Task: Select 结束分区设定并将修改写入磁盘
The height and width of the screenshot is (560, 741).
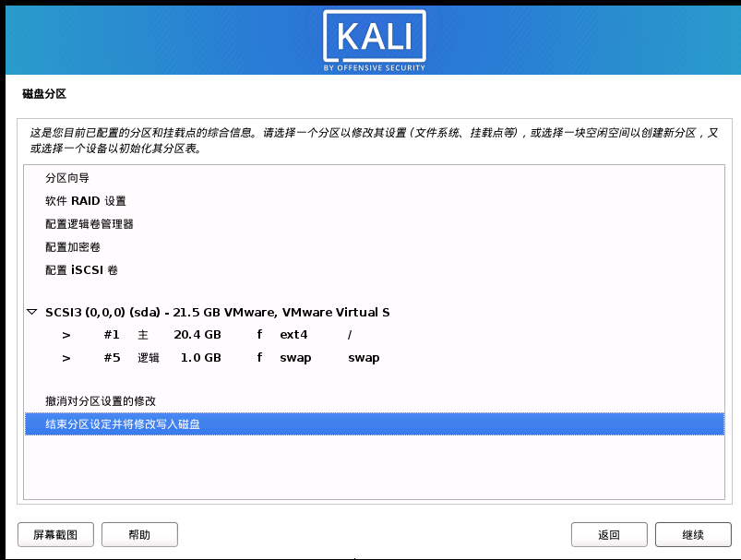Action: pos(123,424)
